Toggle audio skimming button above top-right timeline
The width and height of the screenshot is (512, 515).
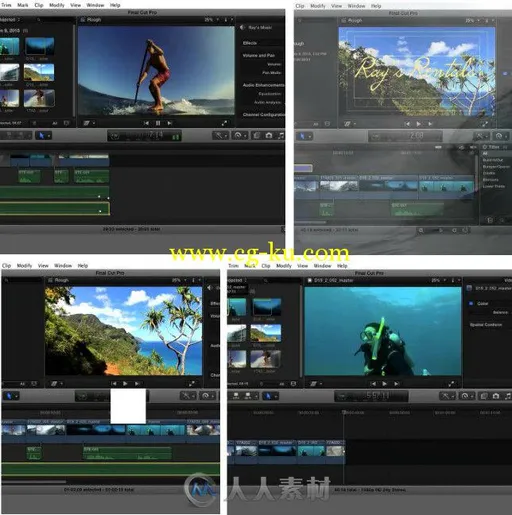pos(473,147)
